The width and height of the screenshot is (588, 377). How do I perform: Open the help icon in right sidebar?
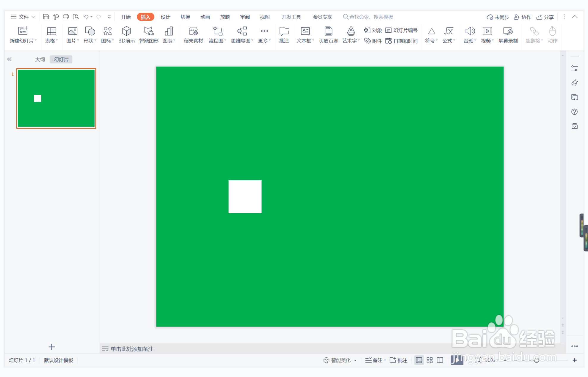(575, 112)
